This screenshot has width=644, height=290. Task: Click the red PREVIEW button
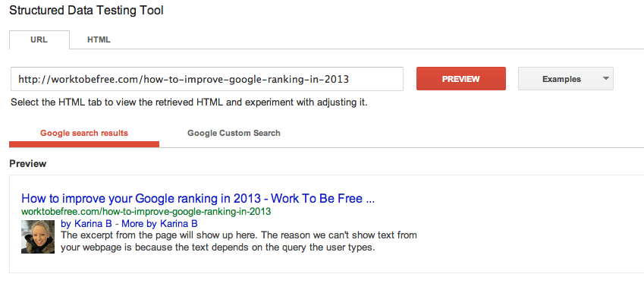[x=461, y=79]
